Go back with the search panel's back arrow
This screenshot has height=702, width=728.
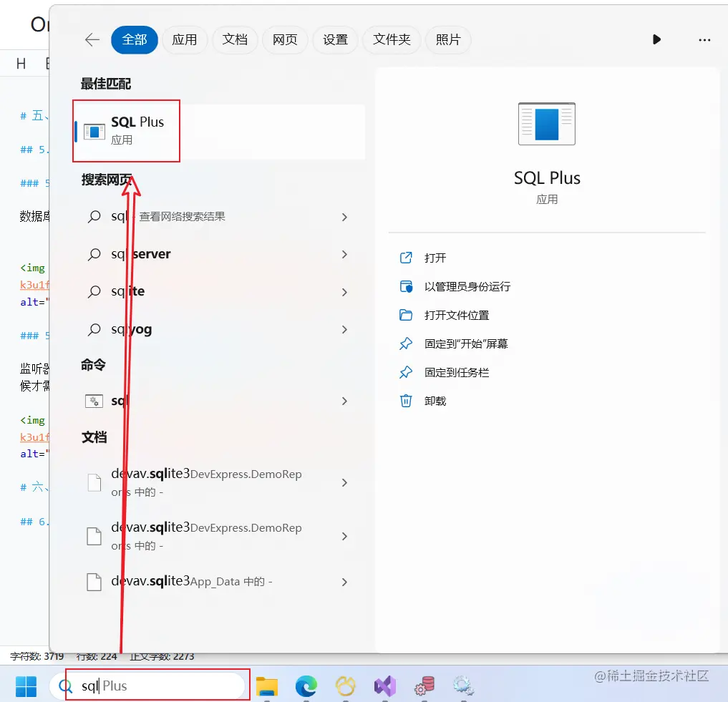(92, 40)
